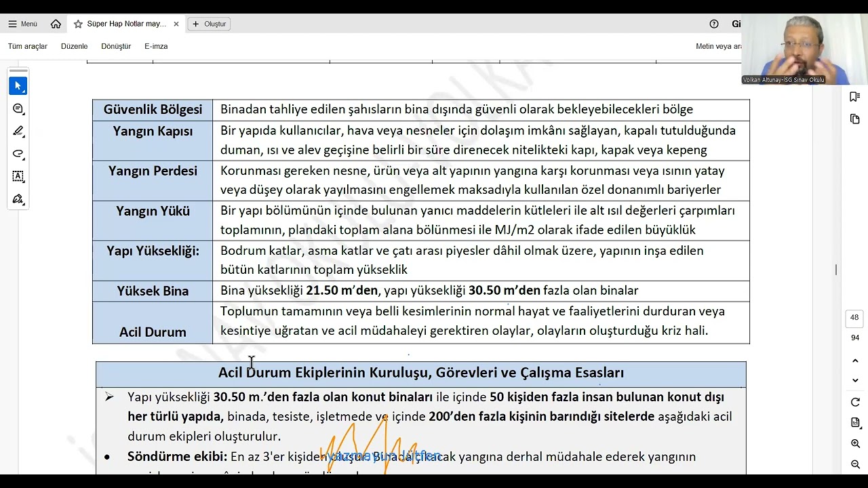
Task: Click the 'Güvenlik Bölgesi' table cell
Action: [153, 110]
